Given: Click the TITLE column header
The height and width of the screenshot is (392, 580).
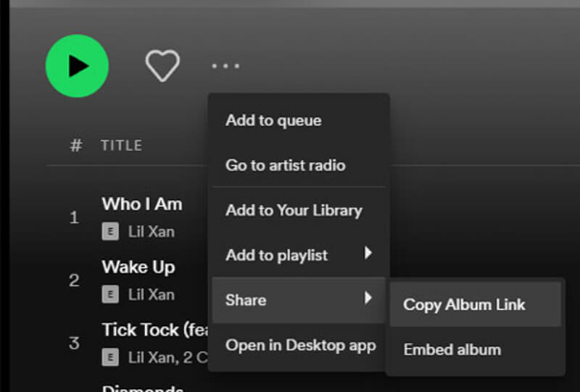Looking at the screenshot, I should pyautogui.click(x=121, y=146).
